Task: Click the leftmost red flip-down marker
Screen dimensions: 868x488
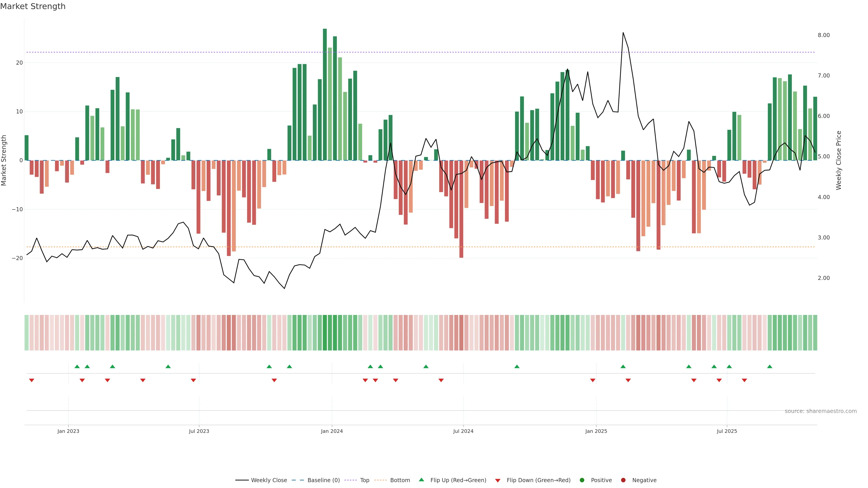Action: point(31,380)
